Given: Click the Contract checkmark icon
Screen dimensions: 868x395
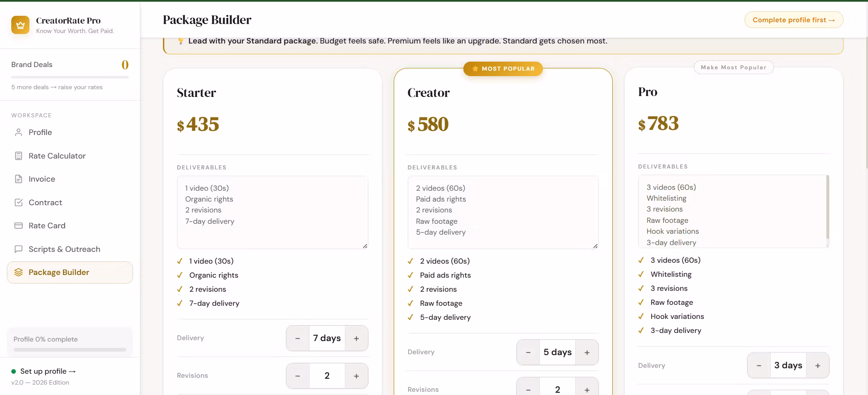Looking at the screenshot, I should (19, 202).
